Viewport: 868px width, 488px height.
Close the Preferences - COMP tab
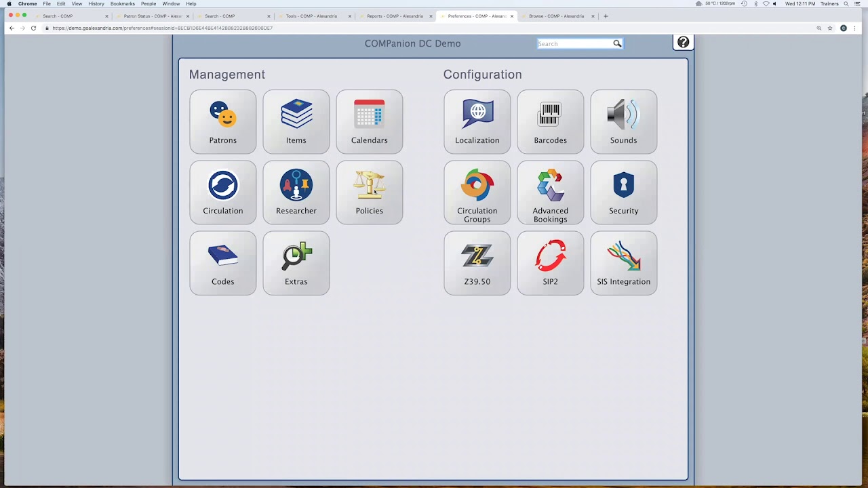point(512,16)
